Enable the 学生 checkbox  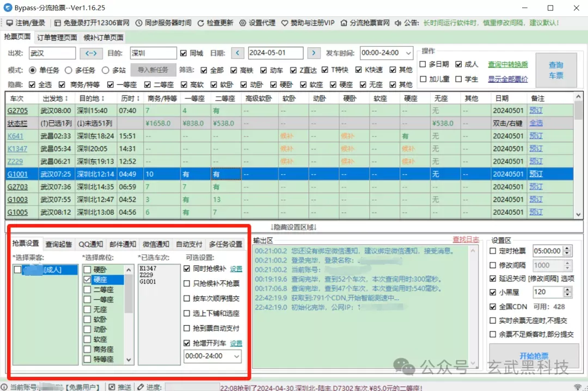(458, 79)
